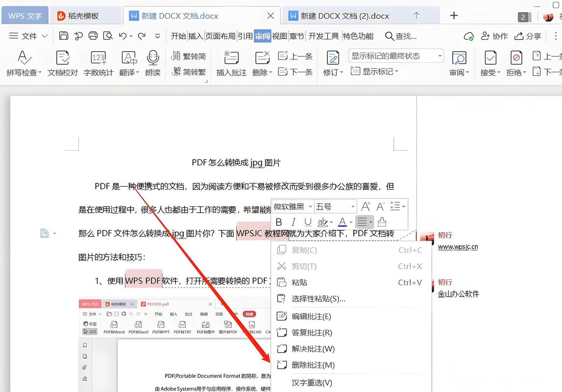This screenshot has width=562, height=392.
Task: Switch to the 章节 ribbon tab
Action: point(297,36)
